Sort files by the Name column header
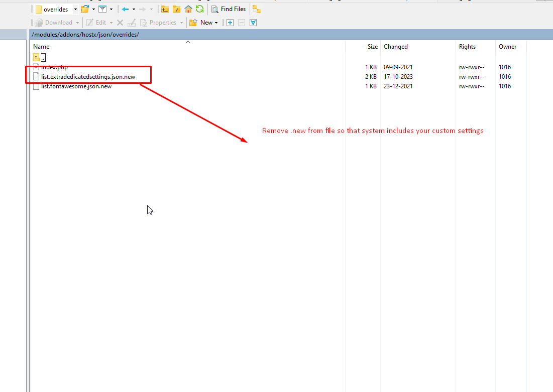553x392 pixels. (41, 47)
